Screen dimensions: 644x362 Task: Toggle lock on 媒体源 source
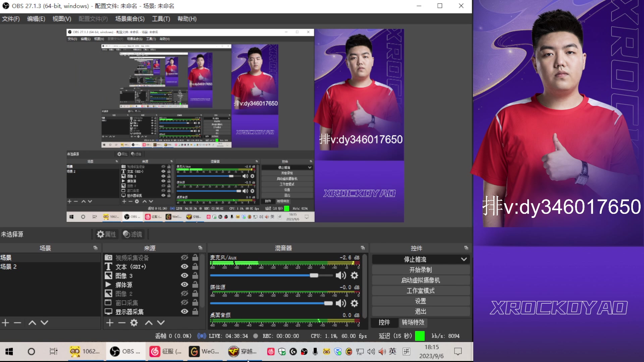[195, 285]
